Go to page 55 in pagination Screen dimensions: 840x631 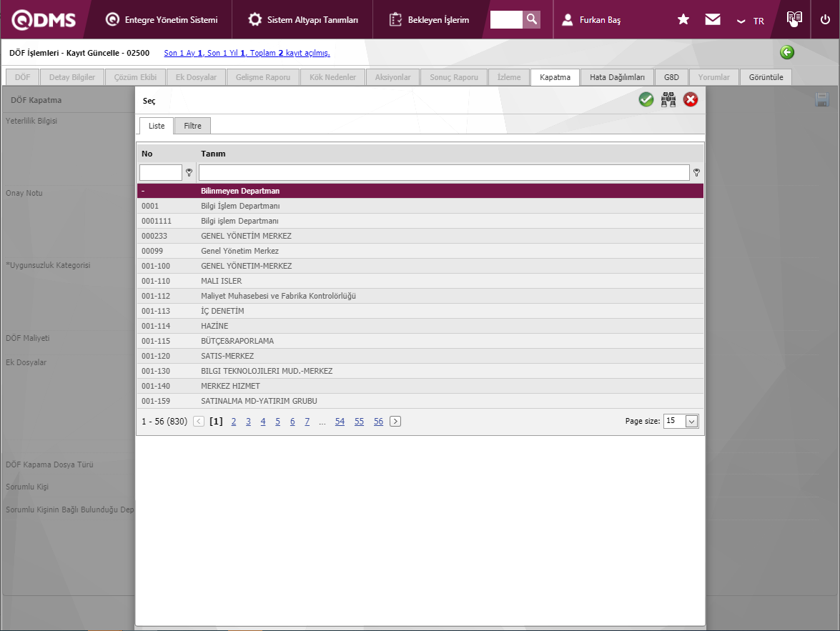click(359, 422)
